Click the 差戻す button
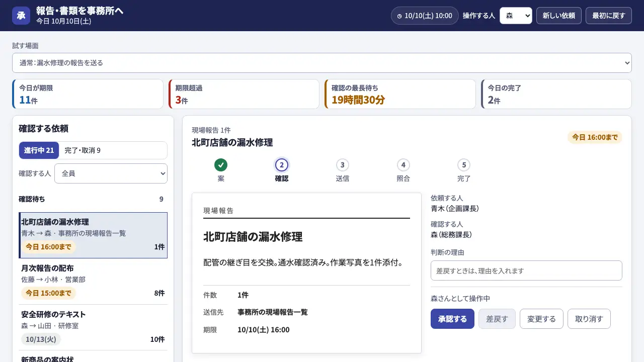 [497, 319]
